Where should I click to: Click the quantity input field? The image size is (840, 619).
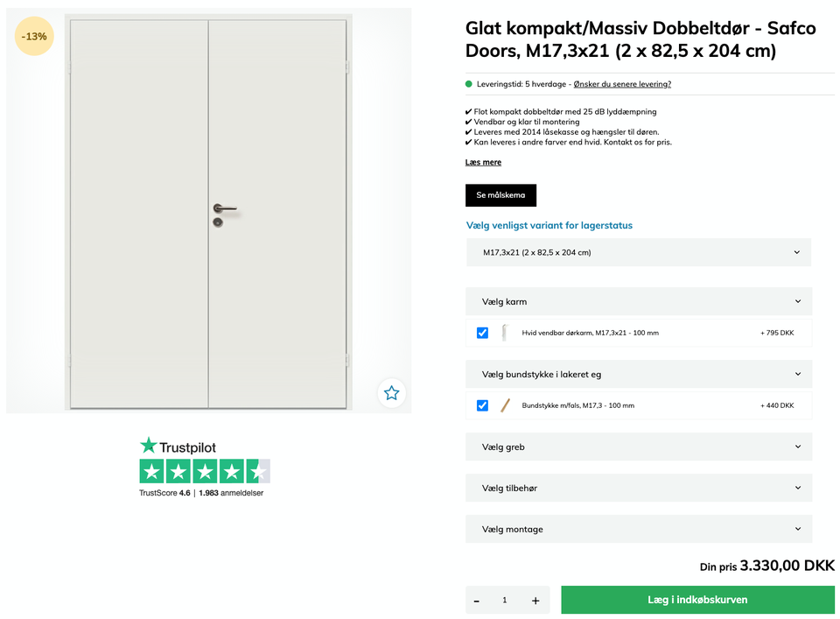pyautogui.click(x=505, y=601)
